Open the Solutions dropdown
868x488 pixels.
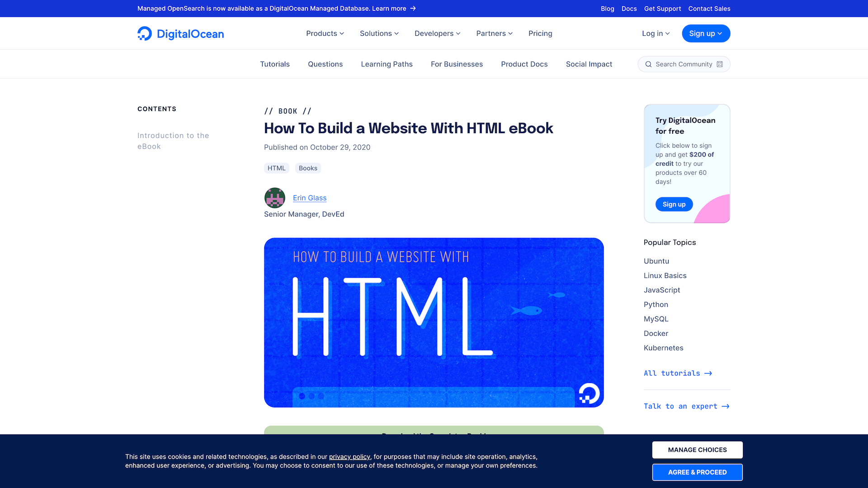coord(379,33)
